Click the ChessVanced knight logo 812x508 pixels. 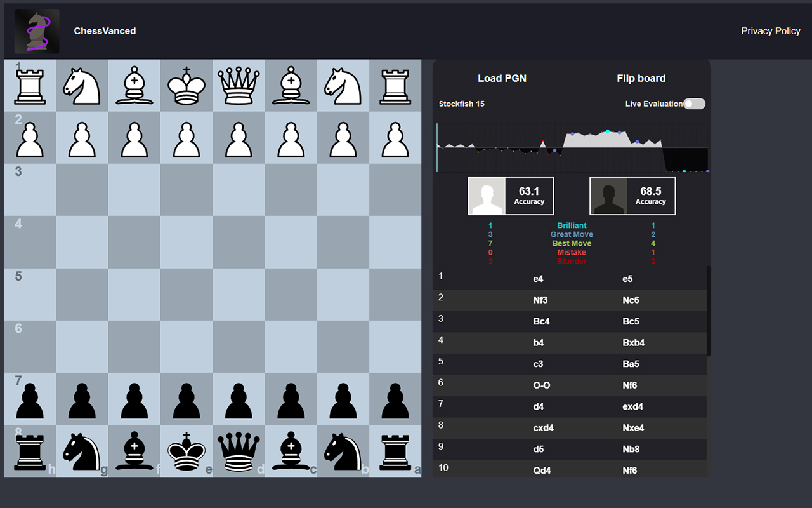click(x=36, y=30)
